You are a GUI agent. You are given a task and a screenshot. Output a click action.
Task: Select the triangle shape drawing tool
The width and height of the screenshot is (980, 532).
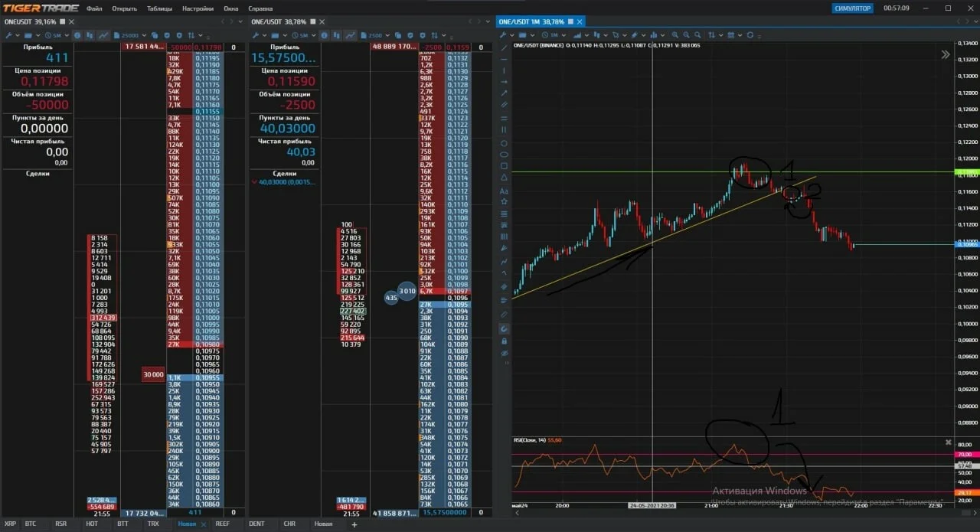[504, 178]
